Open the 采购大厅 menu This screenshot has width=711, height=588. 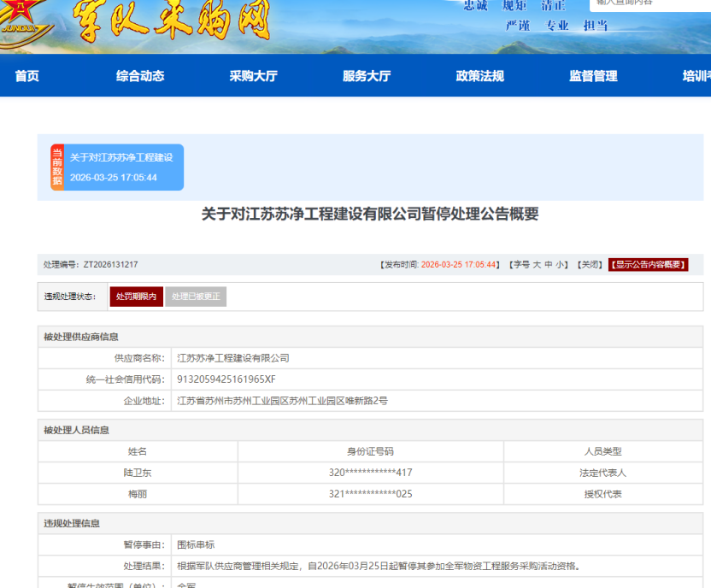click(x=253, y=76)
